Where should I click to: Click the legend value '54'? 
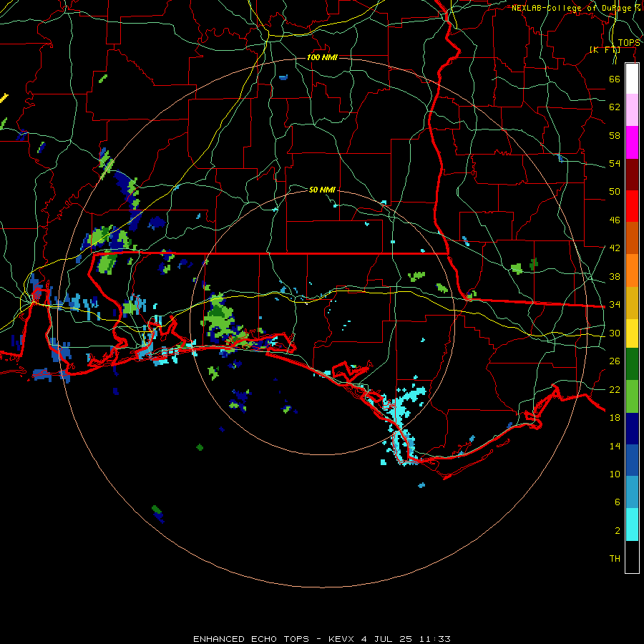click(615, 163)
